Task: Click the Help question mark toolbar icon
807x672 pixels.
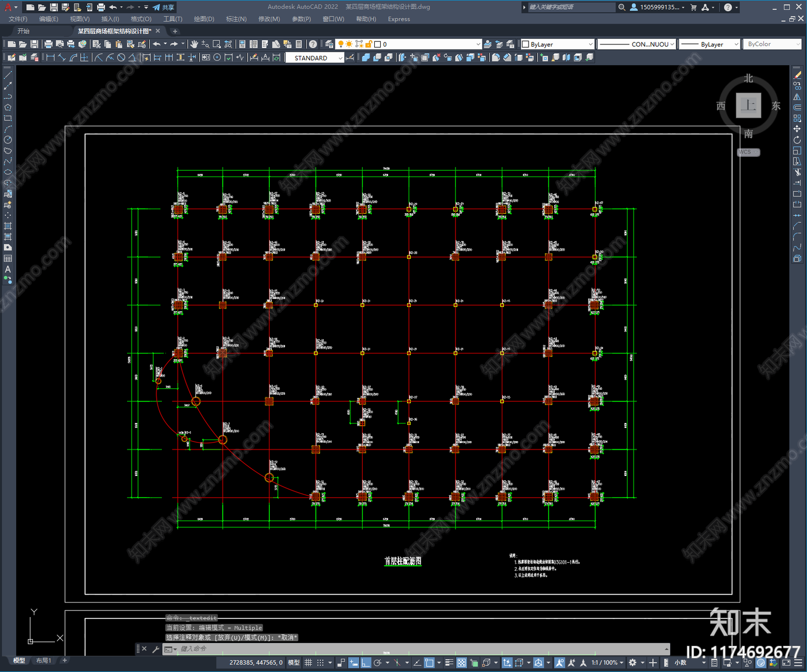Action: point(313,44)
